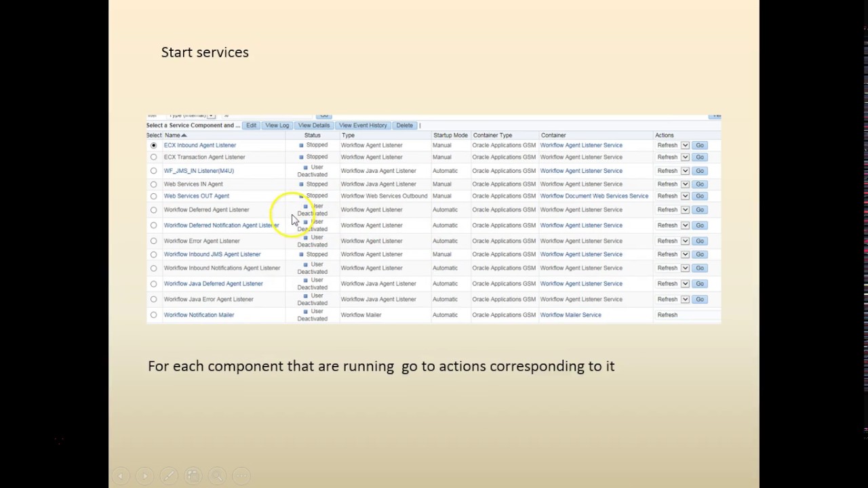Select the ECX Transaction Agent Listener radio button
Screen dimensions: 868x488
coord(154,157)
